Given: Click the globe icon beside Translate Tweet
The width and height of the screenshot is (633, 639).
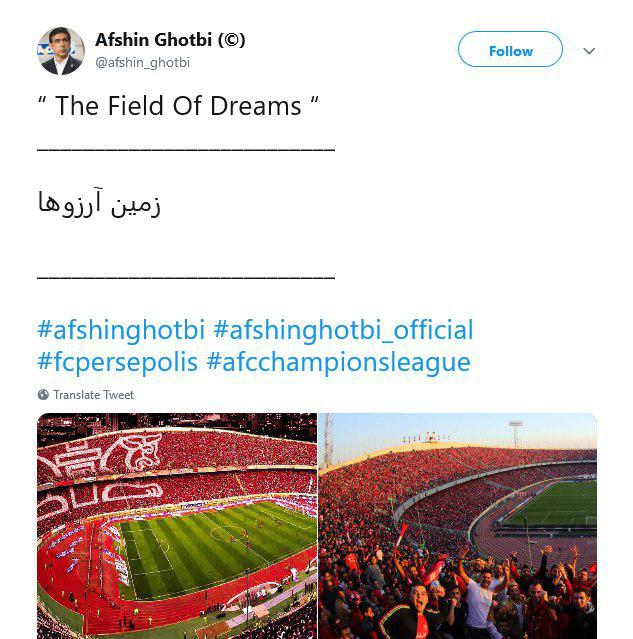Looking at the screenshot, I should pyautogui.click(x=43, y=394).
